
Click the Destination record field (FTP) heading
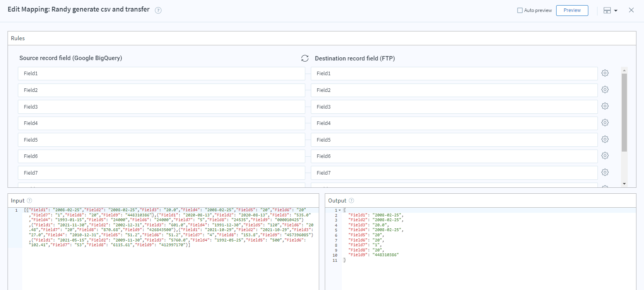(355, 58)
